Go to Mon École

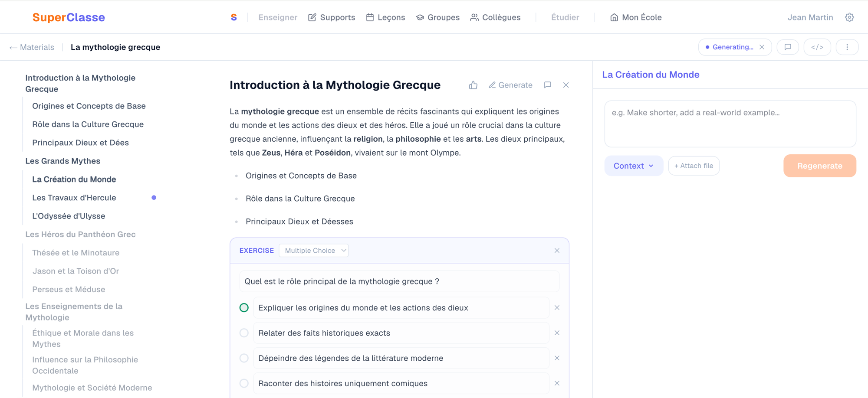coord(636,17)
